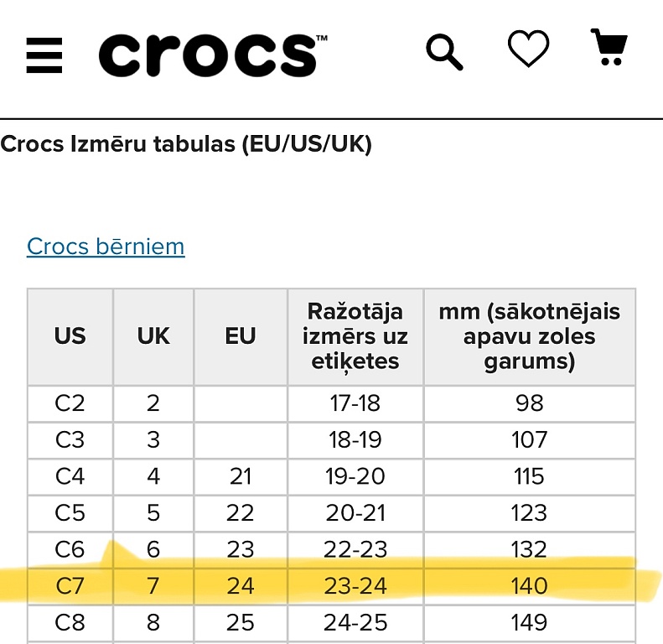Viewport: 663px width, 644px height.
Task: Click the 24-25 label size cell
Action: tap(355, 623)
